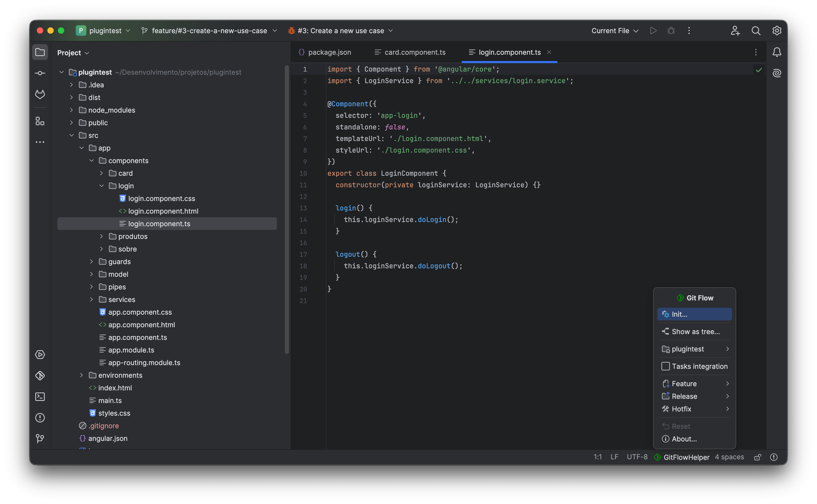The width and height of the screenshot is (817, 504).
Task: Expand the node_modules folder
Action: tap(71, 110)
